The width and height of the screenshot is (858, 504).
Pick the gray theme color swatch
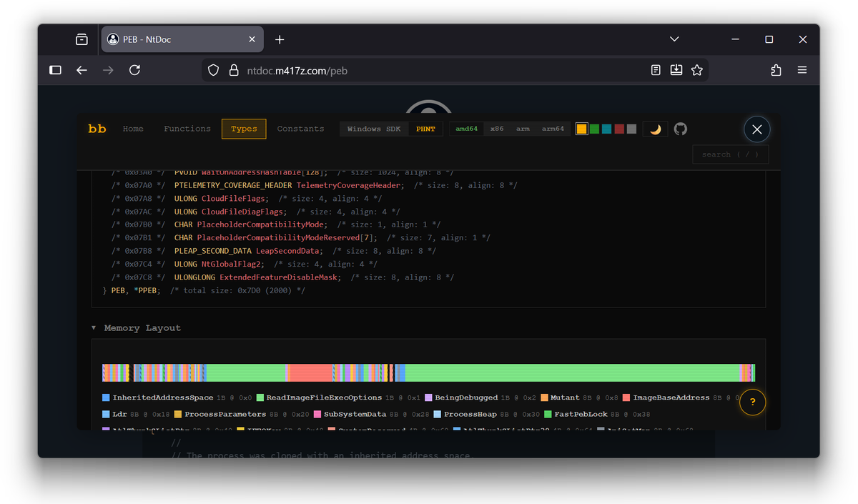click(631, 129)
